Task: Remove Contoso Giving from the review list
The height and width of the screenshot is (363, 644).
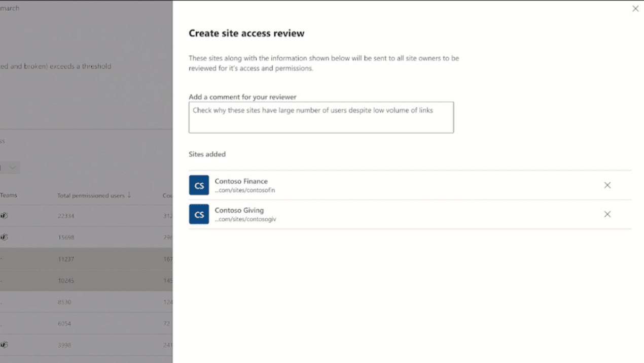Action: tap(607, 214)
